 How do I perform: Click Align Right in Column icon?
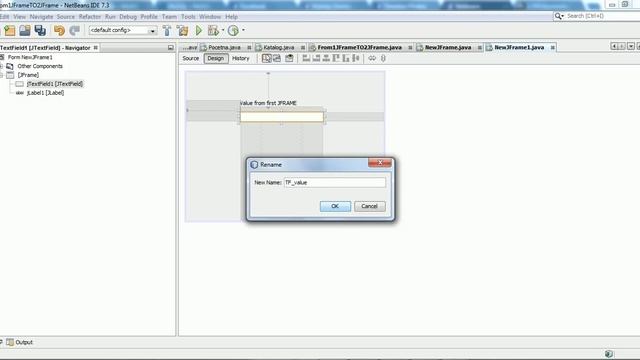pyautogui.click(x=316, y=58)
